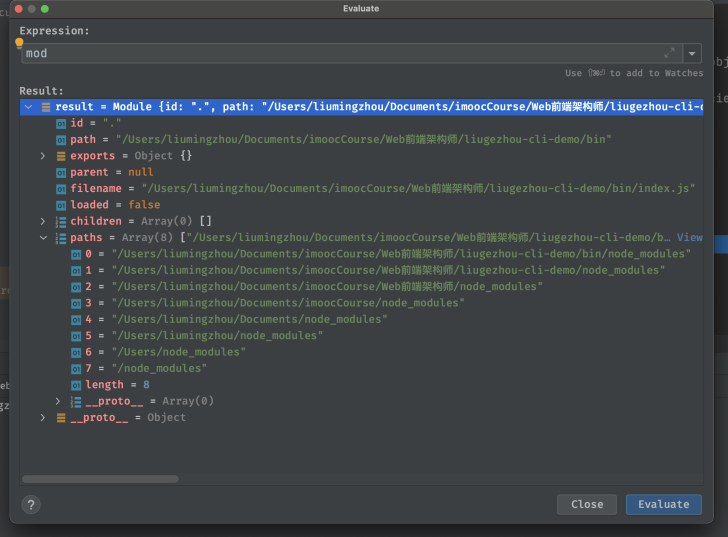Click the field icon beside loaded
Screen dimensions: 728x537
pyautogui.click(x=61, y=205)
